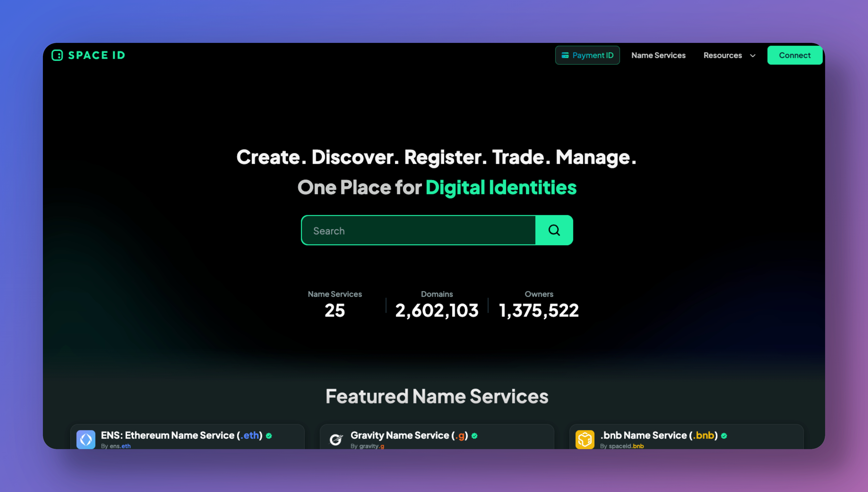Screen dimensions: 868x492
Task: Click the Gravity Name Service logo
Action: tap(336, 439)
